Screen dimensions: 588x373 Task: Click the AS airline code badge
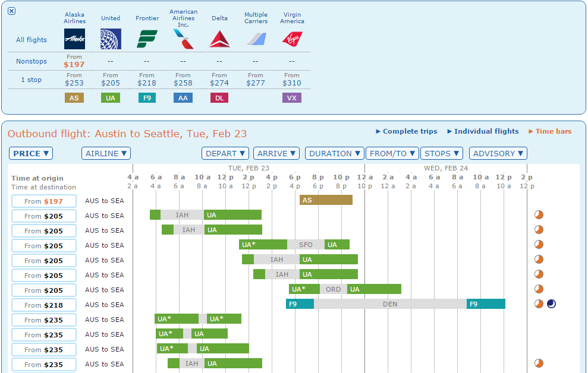pyautogui.click(x=74, y=98)
